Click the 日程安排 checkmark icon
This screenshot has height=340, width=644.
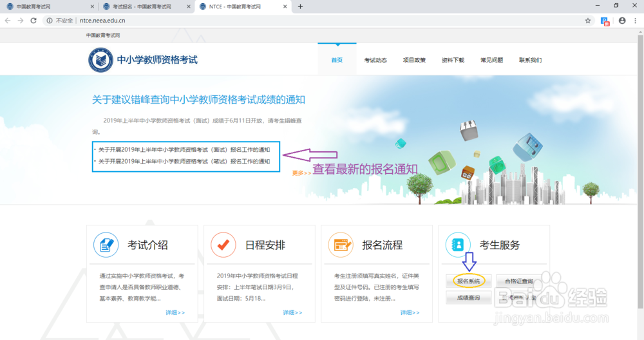223,245
